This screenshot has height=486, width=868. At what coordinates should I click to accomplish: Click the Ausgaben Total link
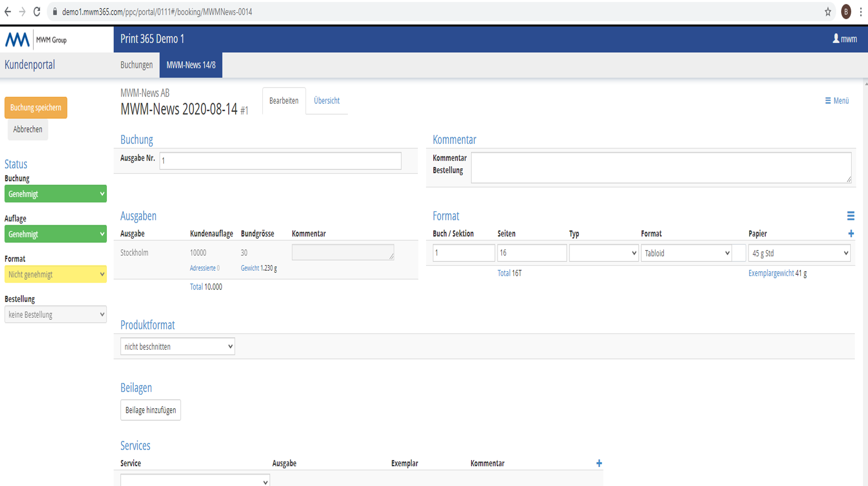[196, 287]
